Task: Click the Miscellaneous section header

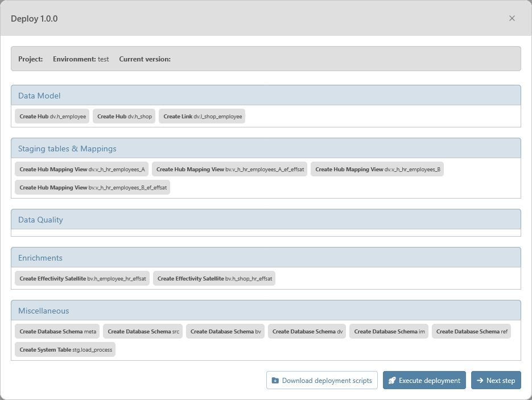Action: tap(266, 311)
